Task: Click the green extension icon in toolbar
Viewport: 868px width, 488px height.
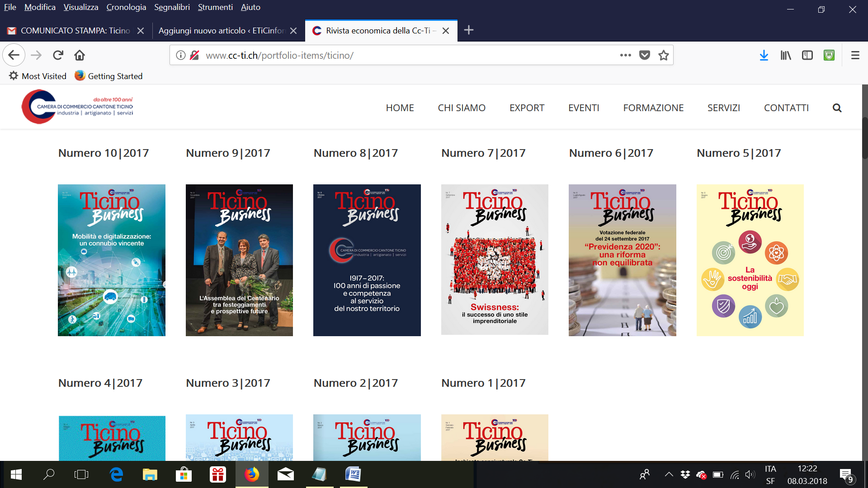Action: 829,55
